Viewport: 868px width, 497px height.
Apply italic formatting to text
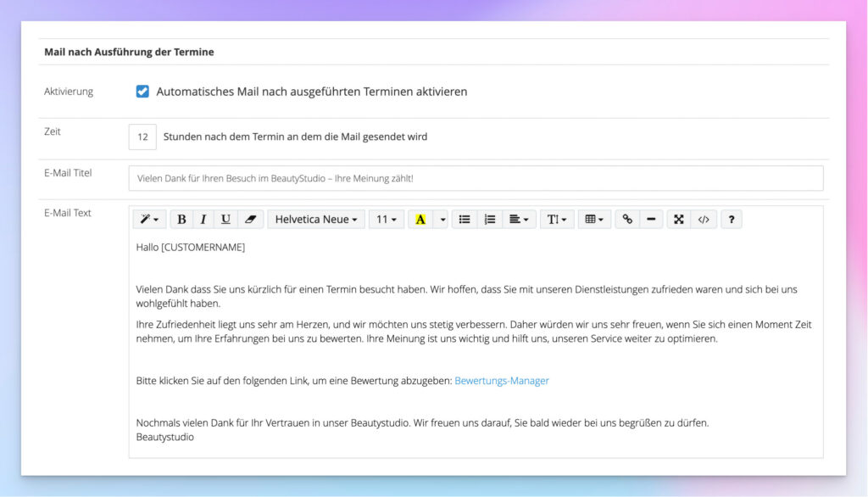point(203,219)
